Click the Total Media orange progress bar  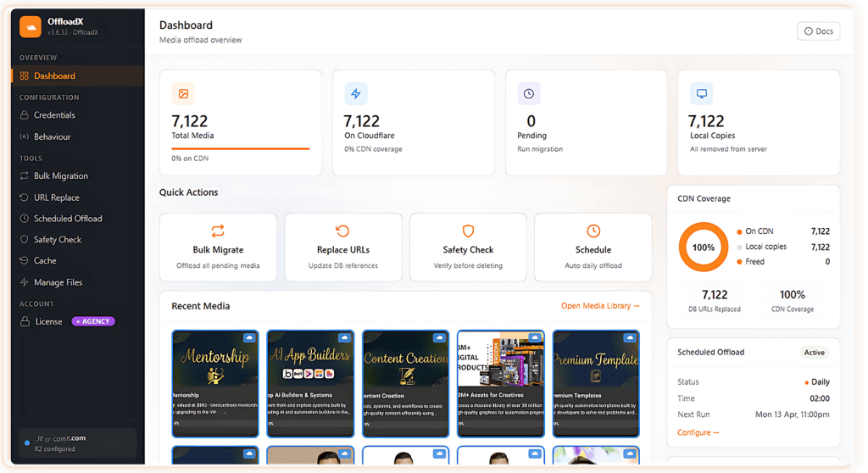click(240, 148)
